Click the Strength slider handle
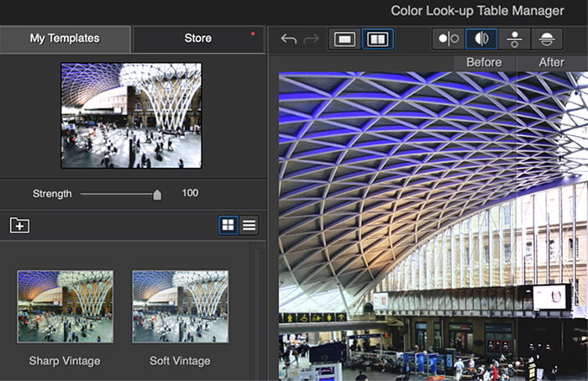The width and height of the screenshot is (588, 381). click(x=157, y=195)
